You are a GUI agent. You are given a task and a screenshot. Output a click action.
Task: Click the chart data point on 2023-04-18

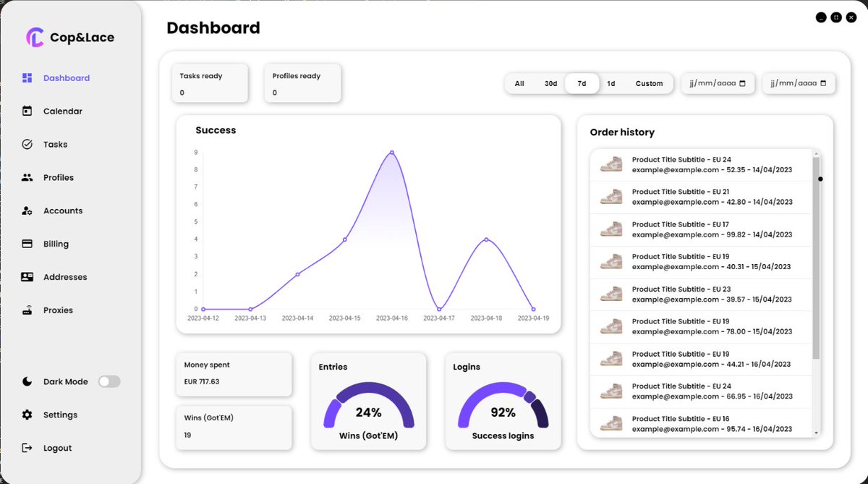(486, 239)
